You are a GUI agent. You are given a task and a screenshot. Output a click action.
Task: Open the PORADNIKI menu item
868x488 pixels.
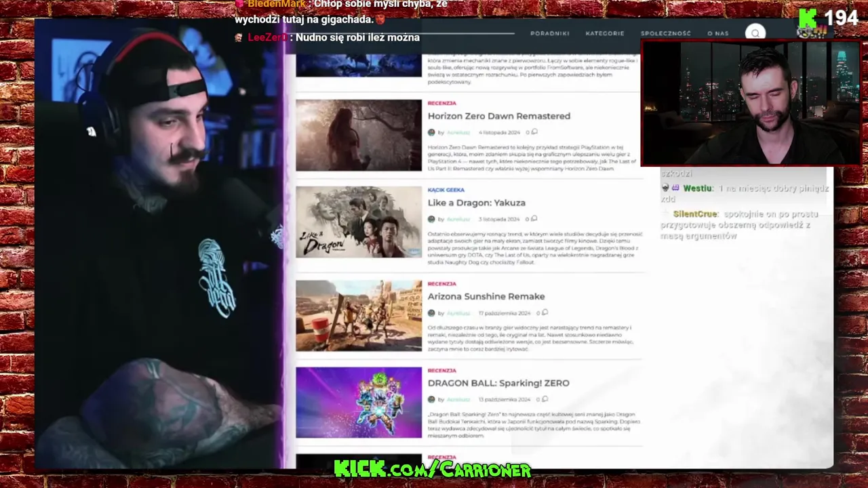coord(550,33)
